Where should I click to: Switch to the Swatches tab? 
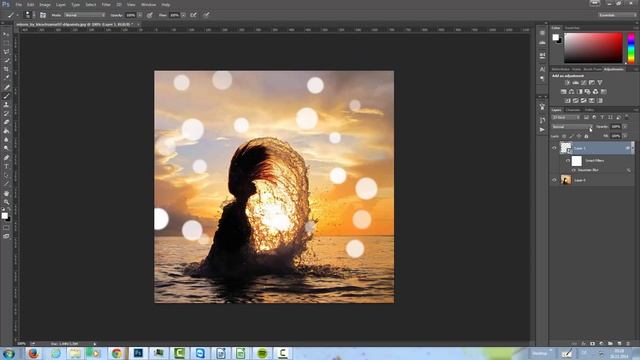tap(572, 28)
